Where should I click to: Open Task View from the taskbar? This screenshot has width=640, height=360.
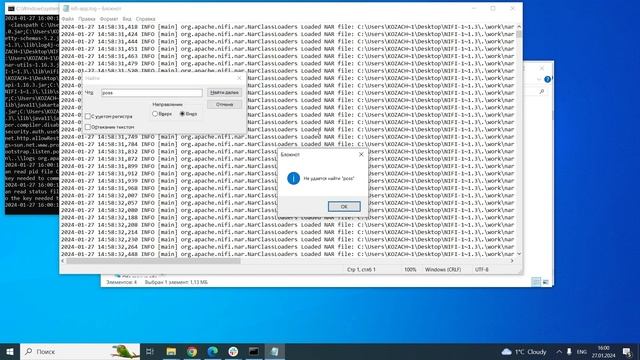(150, 351)
